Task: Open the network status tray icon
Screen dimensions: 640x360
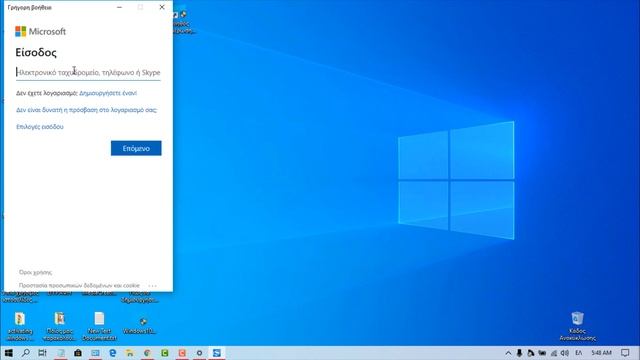Action: pyautogui.click(x=554, y=353)
